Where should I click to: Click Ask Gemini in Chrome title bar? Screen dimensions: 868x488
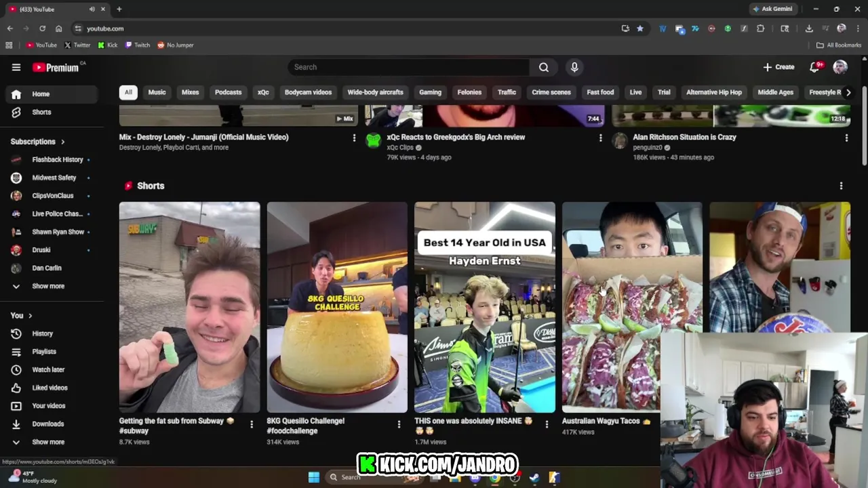(x=772, y=9)
